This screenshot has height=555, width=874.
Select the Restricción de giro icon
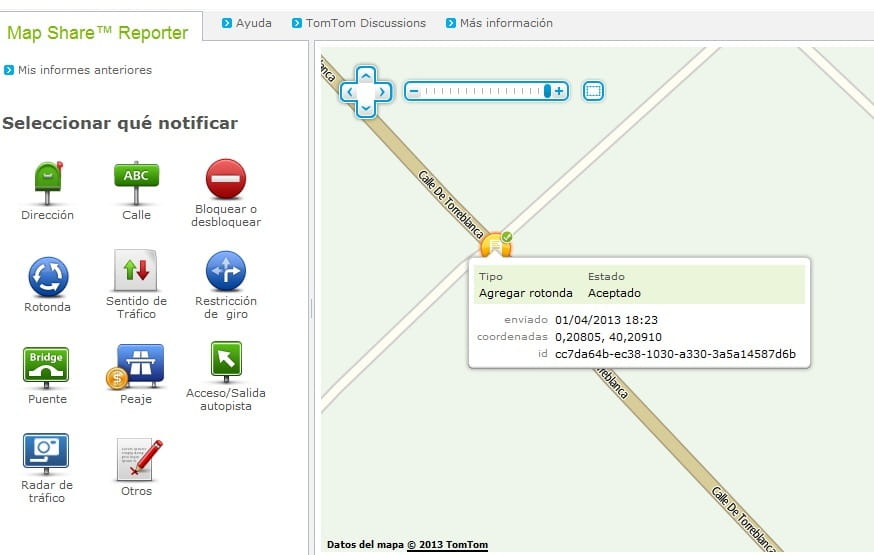(225, 271)
